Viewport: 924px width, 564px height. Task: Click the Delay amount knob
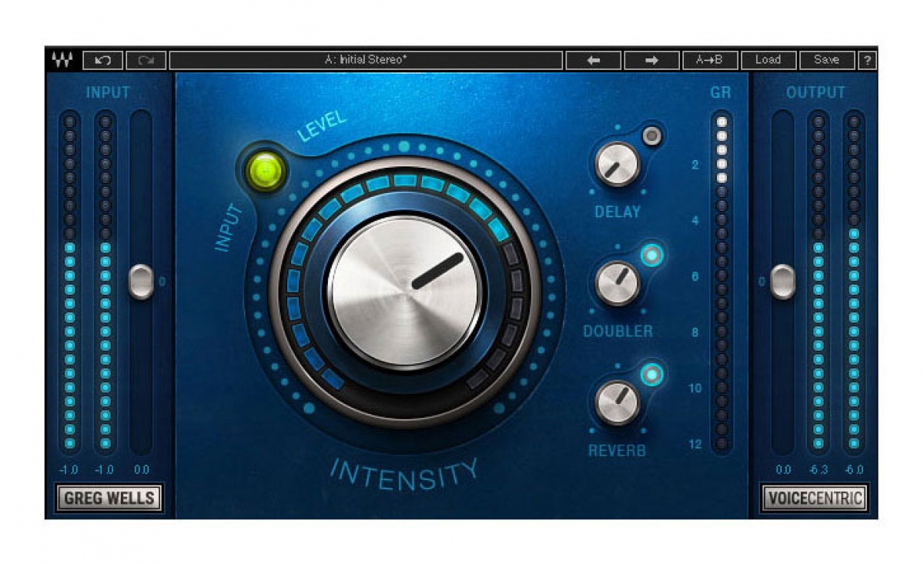(x=618, y=164)
